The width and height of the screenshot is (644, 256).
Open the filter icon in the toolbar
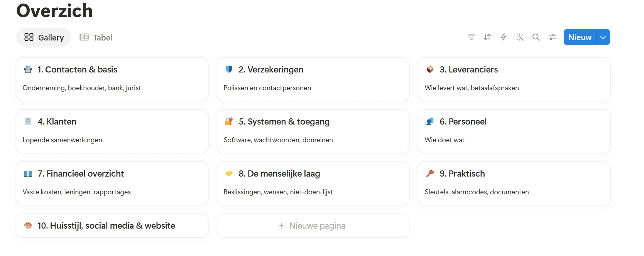click(x=471, y=37)
